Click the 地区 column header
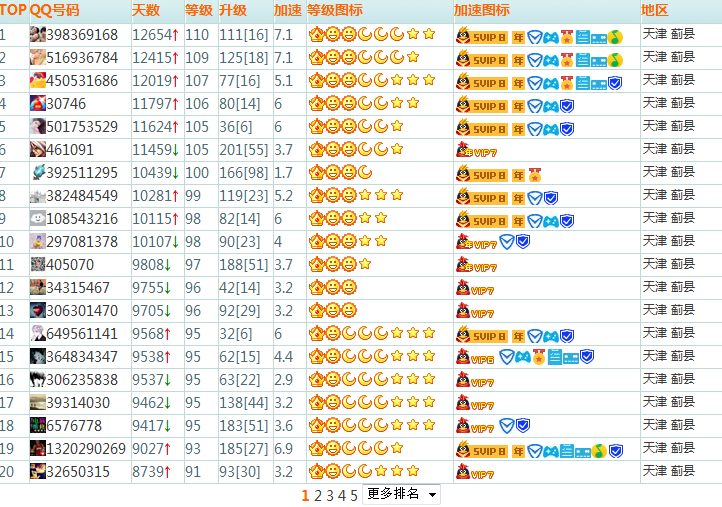Viewport: 722px width, 507px height. (655, 10)
